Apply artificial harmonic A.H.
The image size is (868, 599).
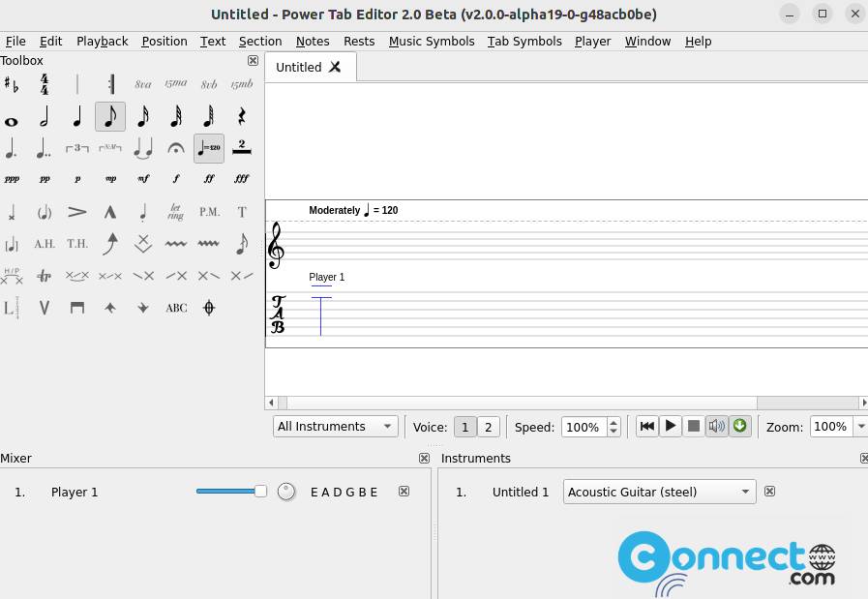(x=45, y=244)
